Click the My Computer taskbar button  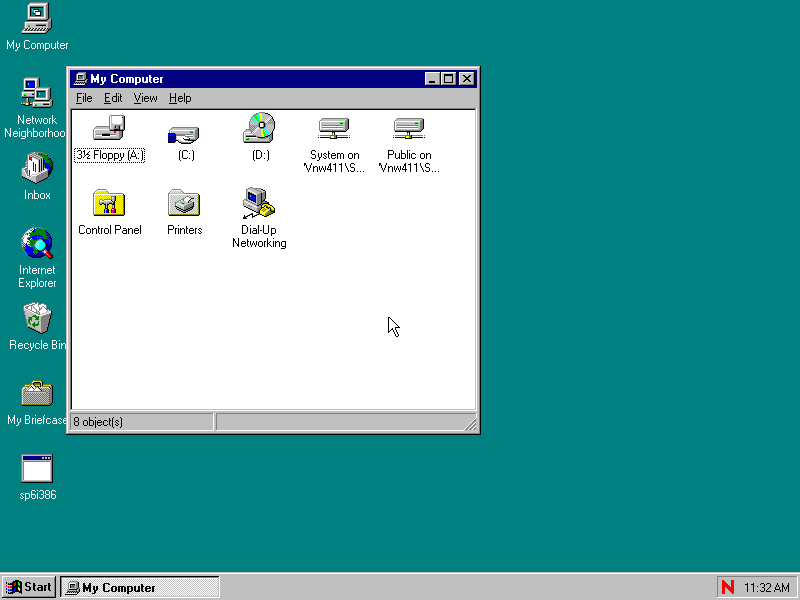[x=140, y=587]
